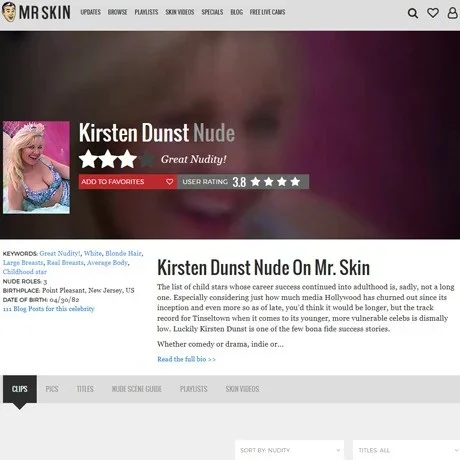Click the fourth star of user rating
This screenshot has width=460, height=460.
(295, 182)
